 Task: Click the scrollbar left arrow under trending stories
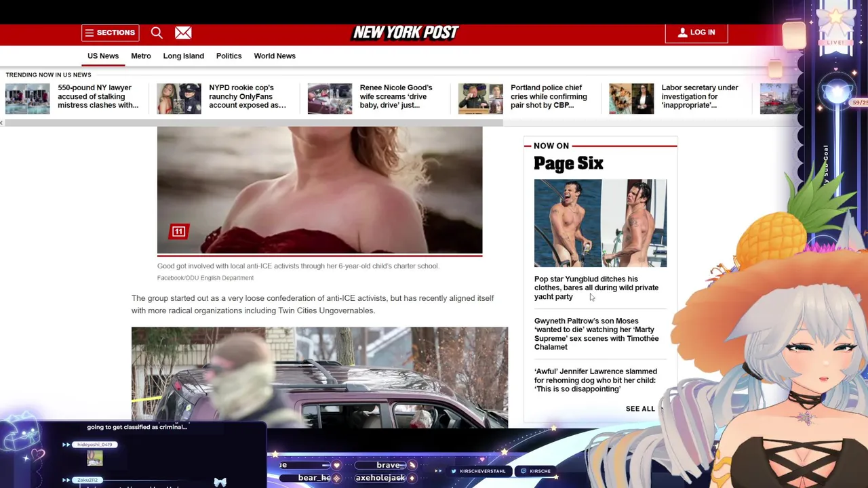click(2, 123)
